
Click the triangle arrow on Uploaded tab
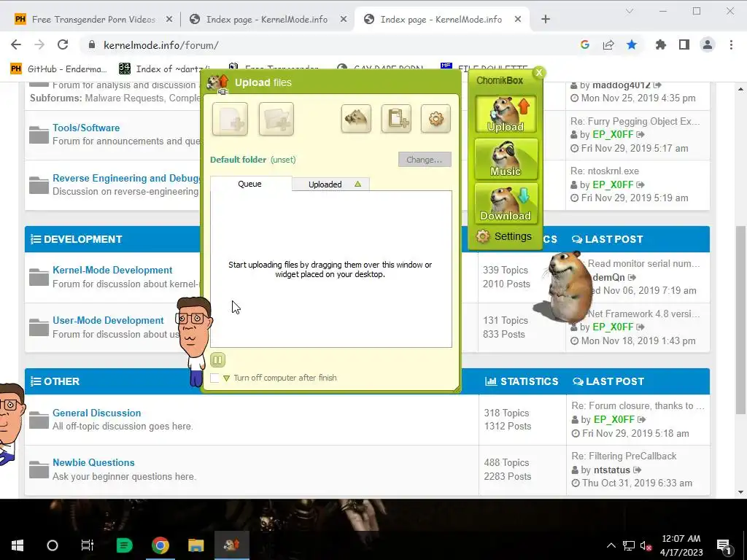pyautogui.click(x=357, y=184)
